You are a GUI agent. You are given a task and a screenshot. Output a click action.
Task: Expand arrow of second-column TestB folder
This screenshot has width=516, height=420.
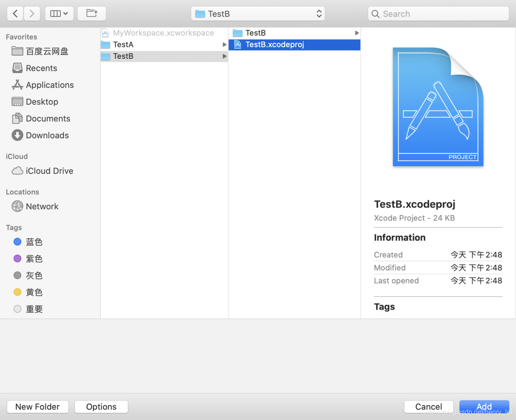coord(357,33)
